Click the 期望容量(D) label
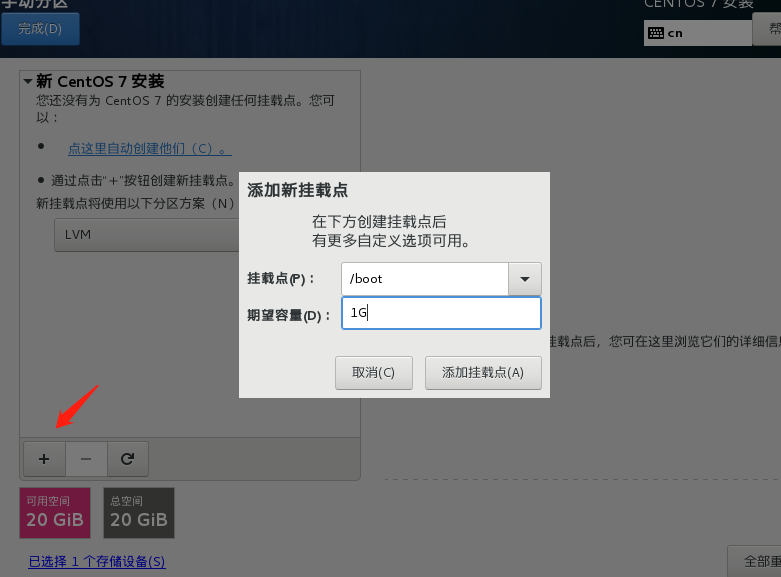Screen dimensions: 781x577 [289, 315]
